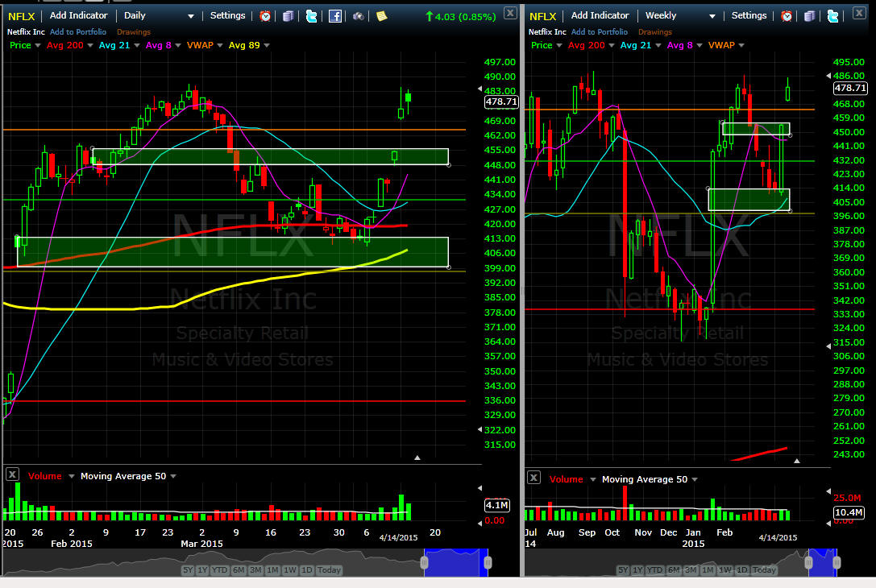Close the Volume pane in Weekly chart
876x588 pixels.
click(x=533, y=478)
